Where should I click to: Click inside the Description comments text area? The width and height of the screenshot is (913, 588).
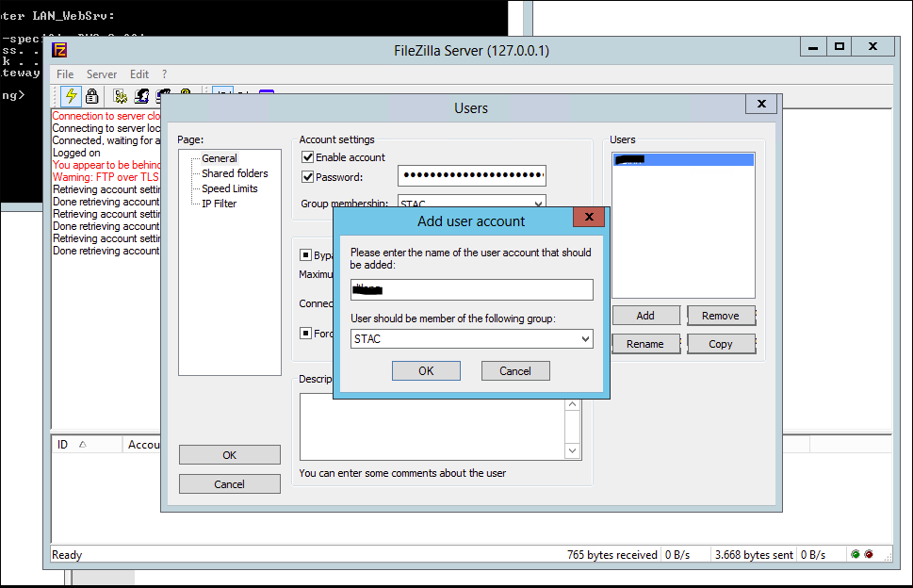(432, 427)
